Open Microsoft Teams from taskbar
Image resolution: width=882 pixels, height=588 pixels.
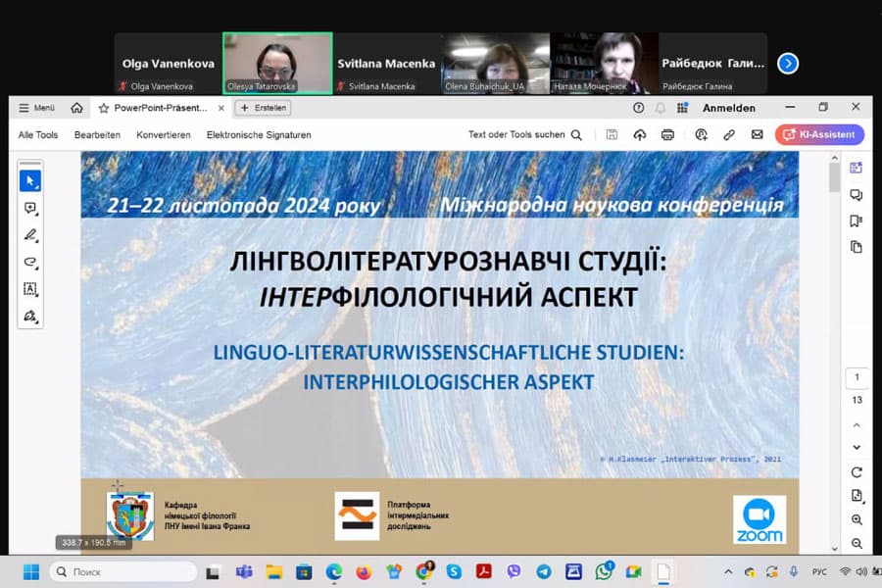[x=244, y=571]
